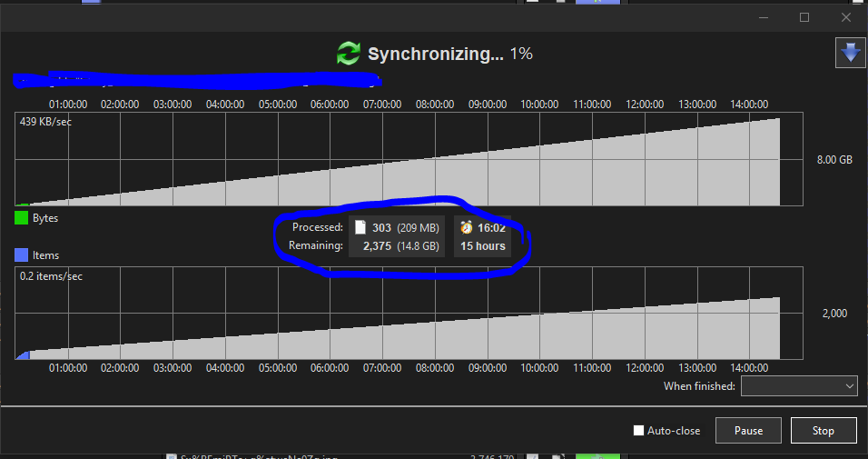Viewport: 868px width, 459px height.
Task: Click the processed files document icon
Action: tap(360, 227)
